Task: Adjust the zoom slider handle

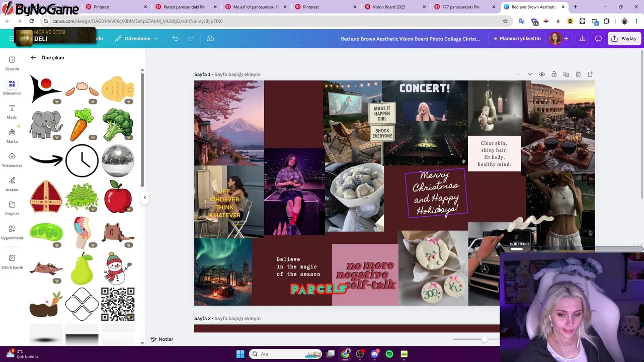Action: tap(484, 339)
